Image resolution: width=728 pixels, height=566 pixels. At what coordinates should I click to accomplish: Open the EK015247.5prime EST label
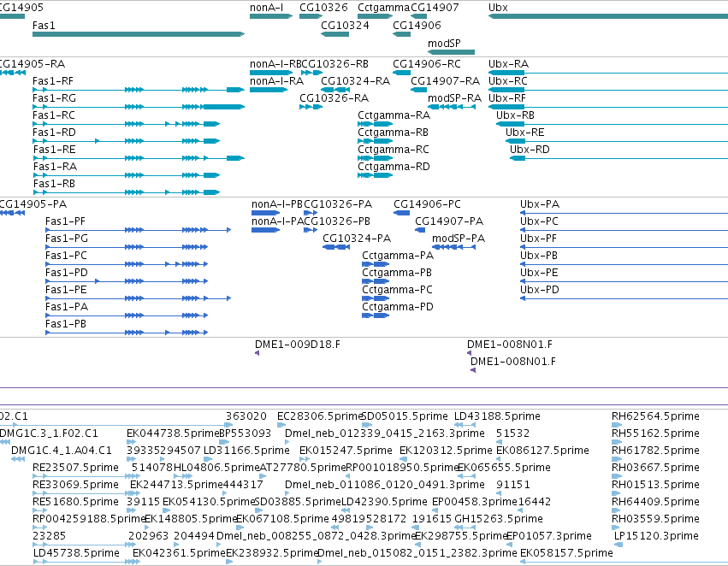point(346,451)
